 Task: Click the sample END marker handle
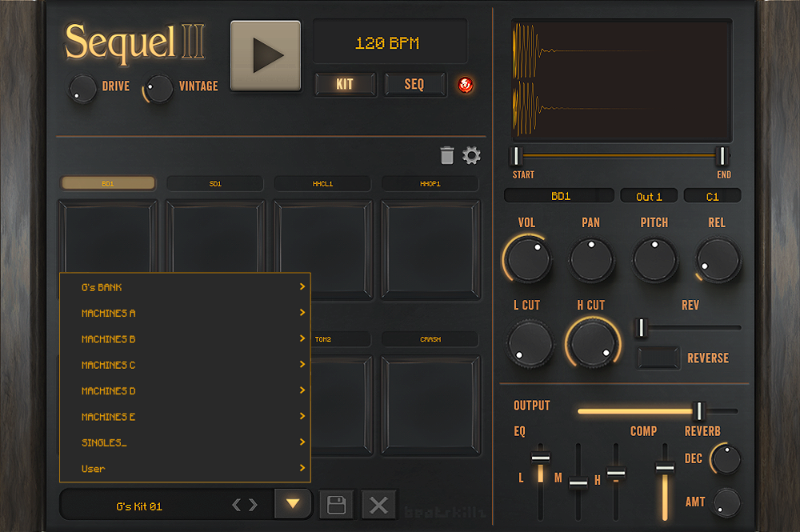pyautogui.click(x=722, y=156)
